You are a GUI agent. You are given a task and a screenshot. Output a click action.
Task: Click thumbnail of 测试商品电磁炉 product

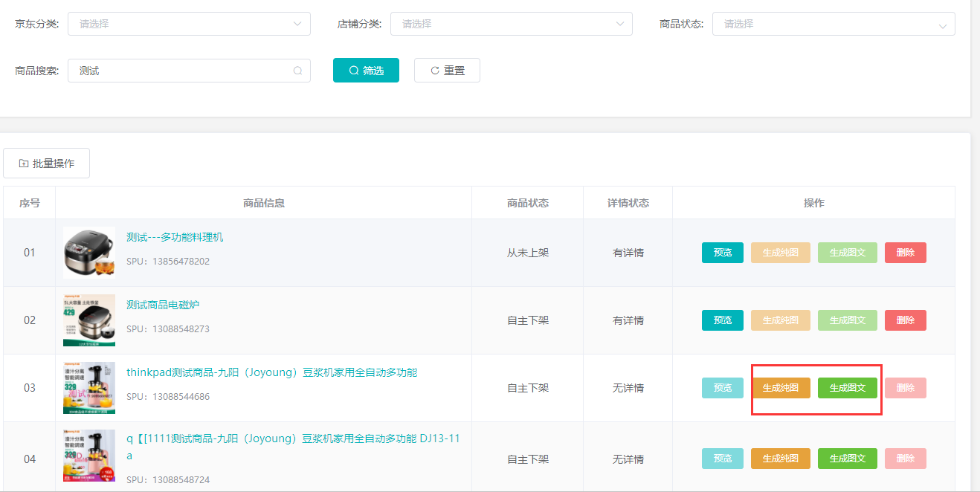pos(89,320)
